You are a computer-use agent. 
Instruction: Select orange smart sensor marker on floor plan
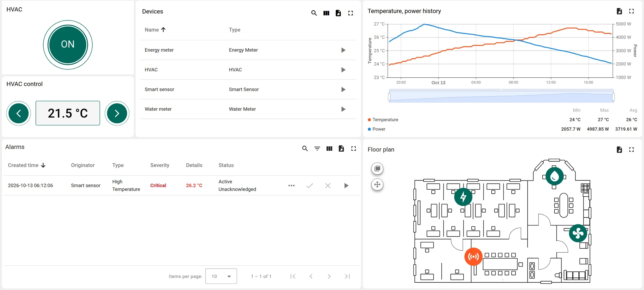click(474, 257)
